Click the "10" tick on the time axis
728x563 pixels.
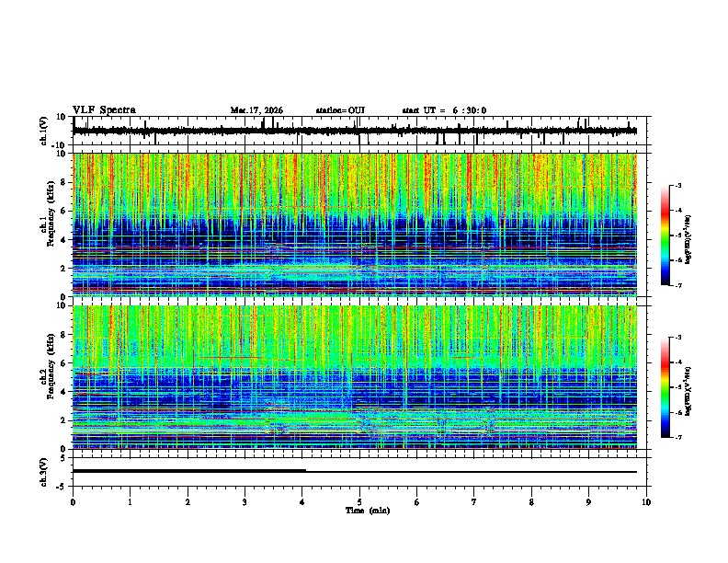tap(646, 502)
